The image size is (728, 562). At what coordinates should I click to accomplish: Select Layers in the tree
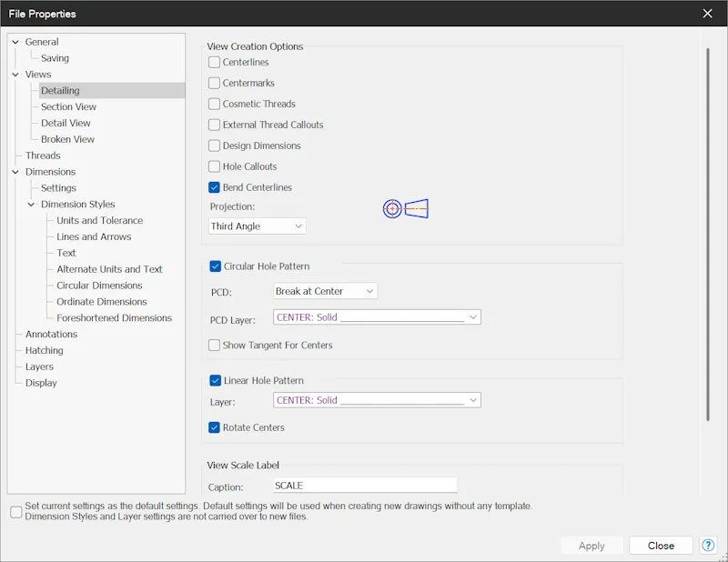(x=39, y=366)
